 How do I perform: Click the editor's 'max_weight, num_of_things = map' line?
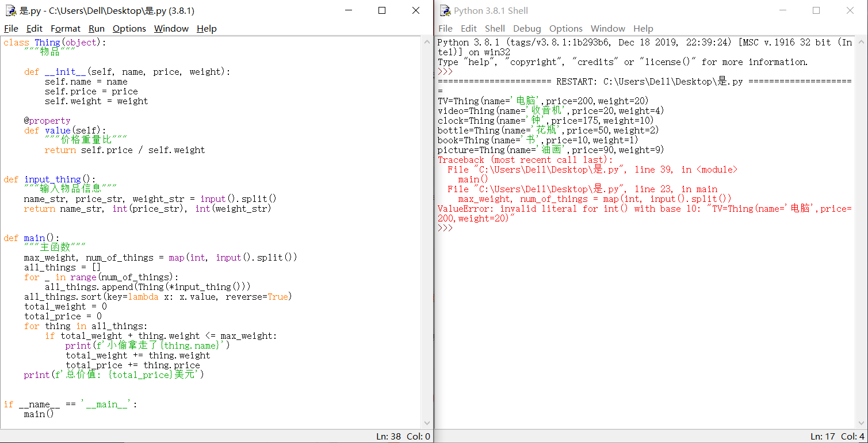click(x=160, y=257)
